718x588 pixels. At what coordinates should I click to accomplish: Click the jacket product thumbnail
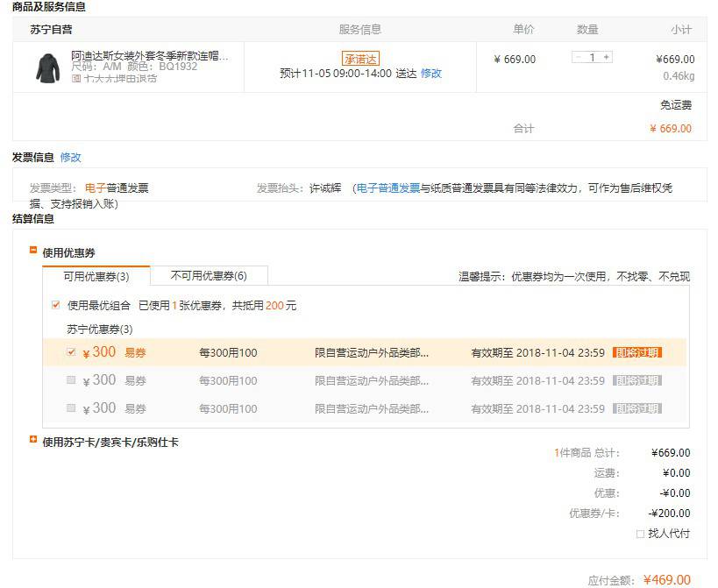click(x=48, y=68)
